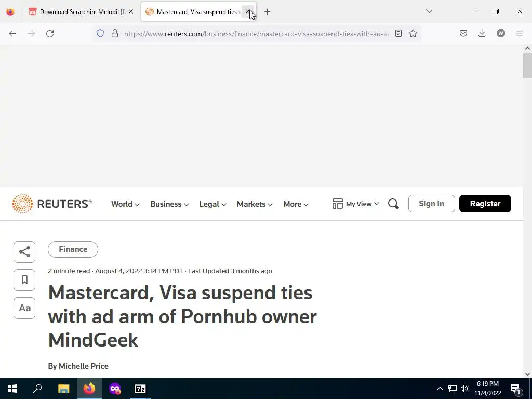Expand the Markets menu
Viewport: 532px width, 399px height.
point(255,204)
